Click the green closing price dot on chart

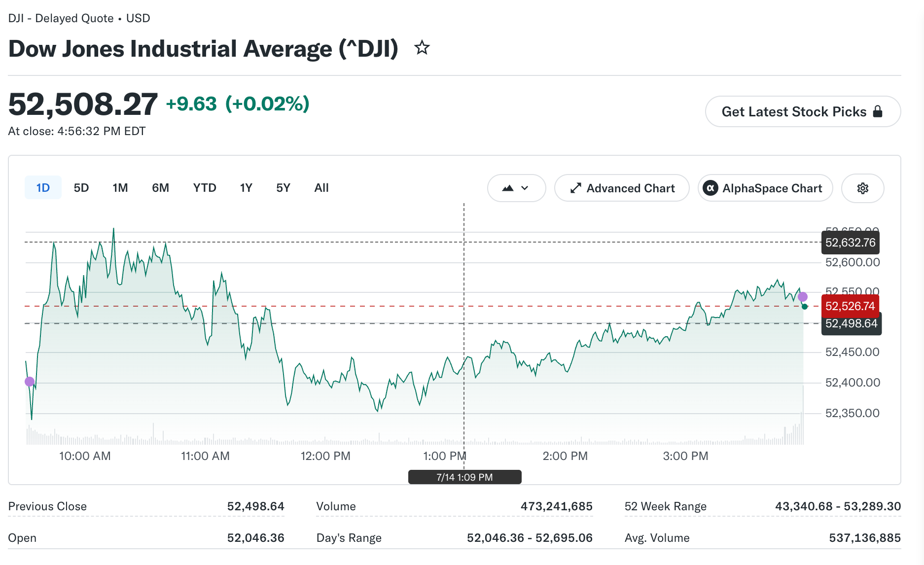tap(805, 307)
